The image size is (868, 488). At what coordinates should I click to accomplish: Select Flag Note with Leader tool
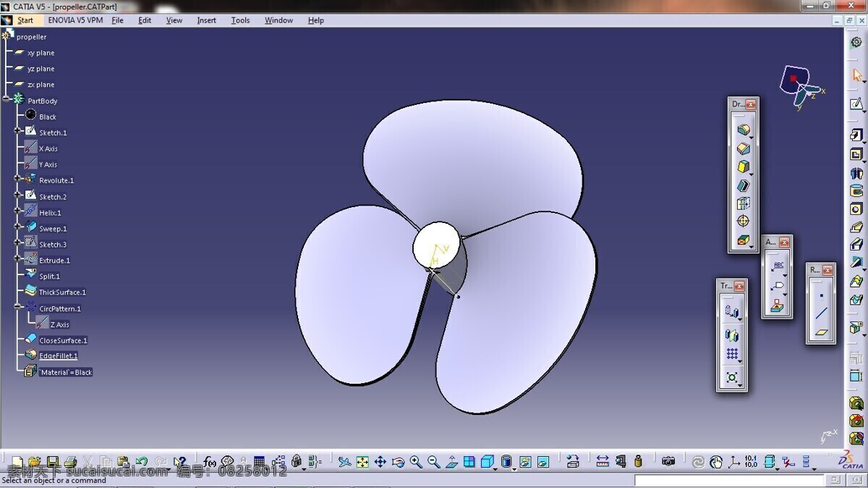pyautogui.click(x=778, y=286)
